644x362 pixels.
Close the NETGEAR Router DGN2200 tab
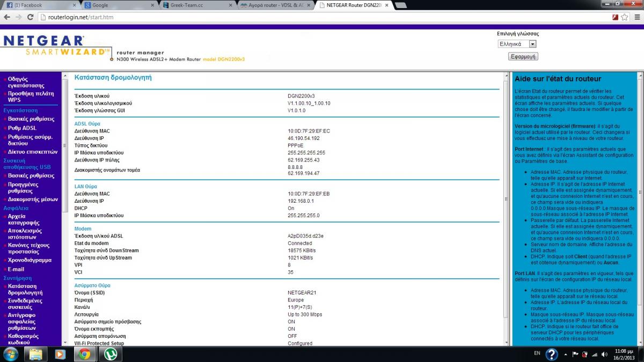coord(385,5)
